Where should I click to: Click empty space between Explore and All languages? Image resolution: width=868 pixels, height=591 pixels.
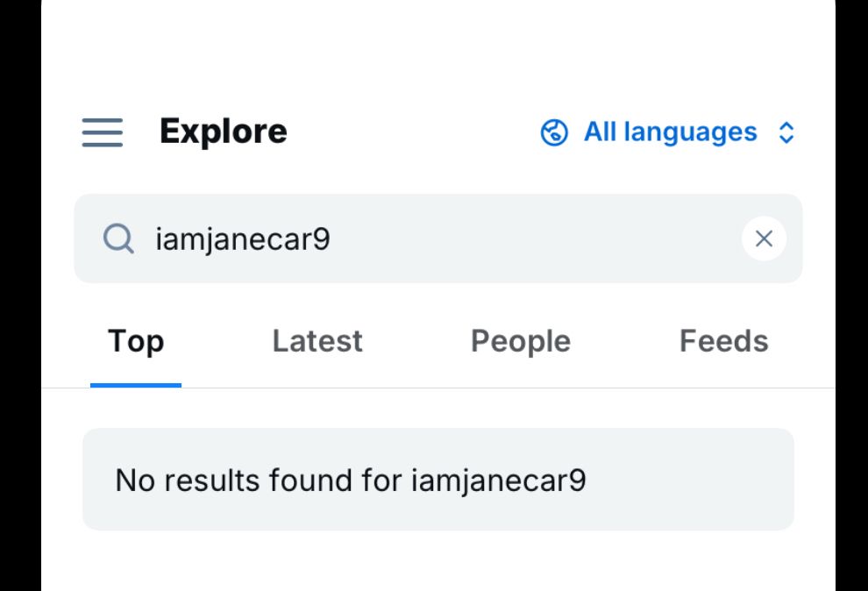(412, 132)
